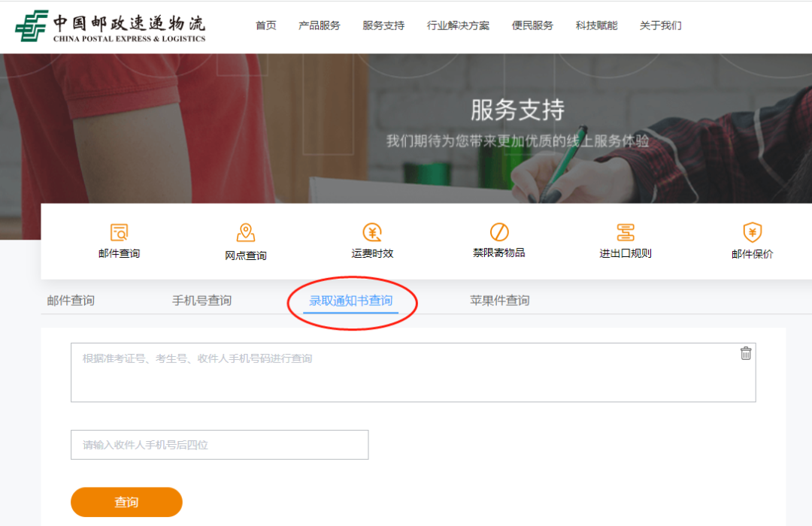Screen dimensions: 812x526
Task: Click the phone last-four-digits input box
Action: [219, 445]
